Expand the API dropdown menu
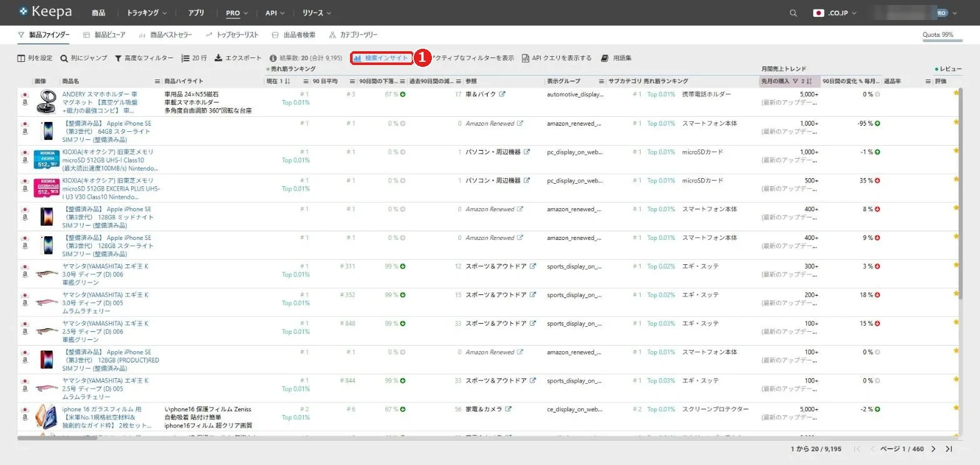The image size is (980, 465). tap(275, 12)
